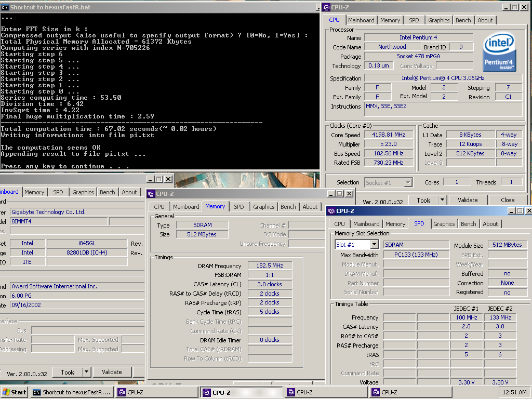Click the CPU-Z icon in top CPU window title
532x399 pixels.
pos(326,7)
